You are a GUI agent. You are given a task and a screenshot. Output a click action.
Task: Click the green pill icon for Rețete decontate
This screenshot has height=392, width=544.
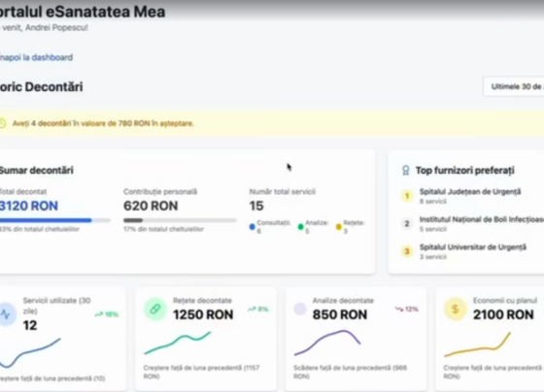click(155, 309)
